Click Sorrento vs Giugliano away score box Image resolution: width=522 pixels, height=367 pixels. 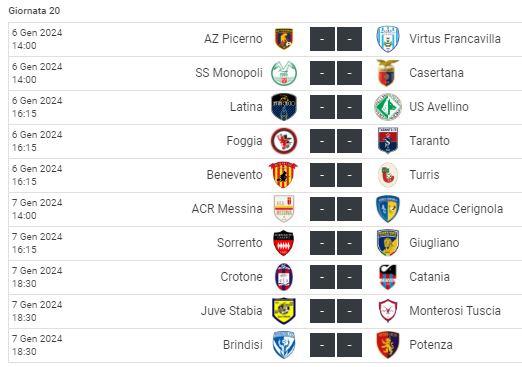click(x=349, y=243)
